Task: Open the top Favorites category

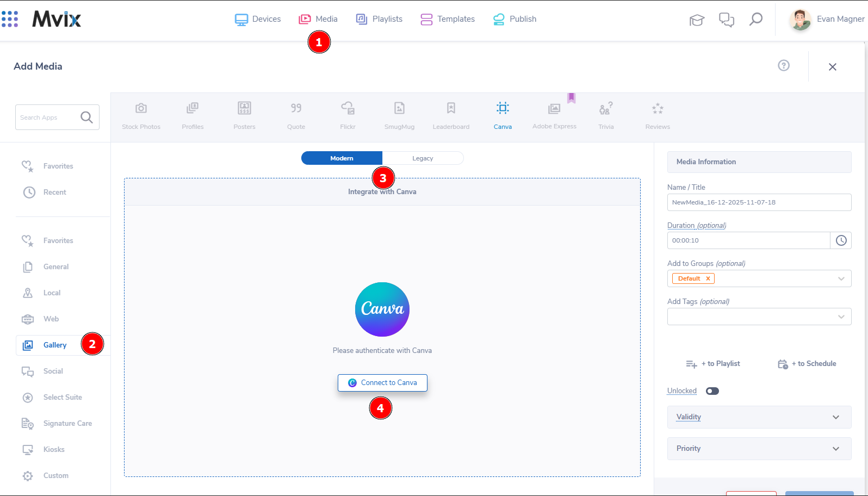Action: (x=48, y=166)
